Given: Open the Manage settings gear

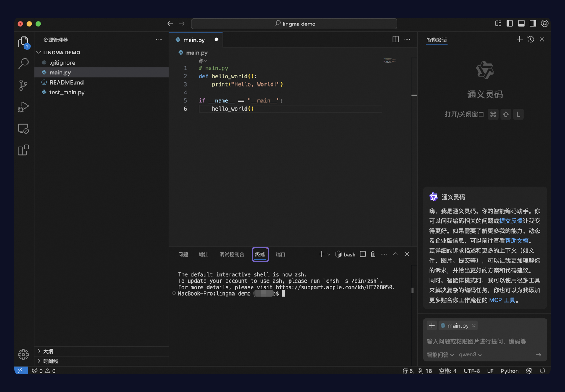Looking at the screenshot, I should [24, 354].
